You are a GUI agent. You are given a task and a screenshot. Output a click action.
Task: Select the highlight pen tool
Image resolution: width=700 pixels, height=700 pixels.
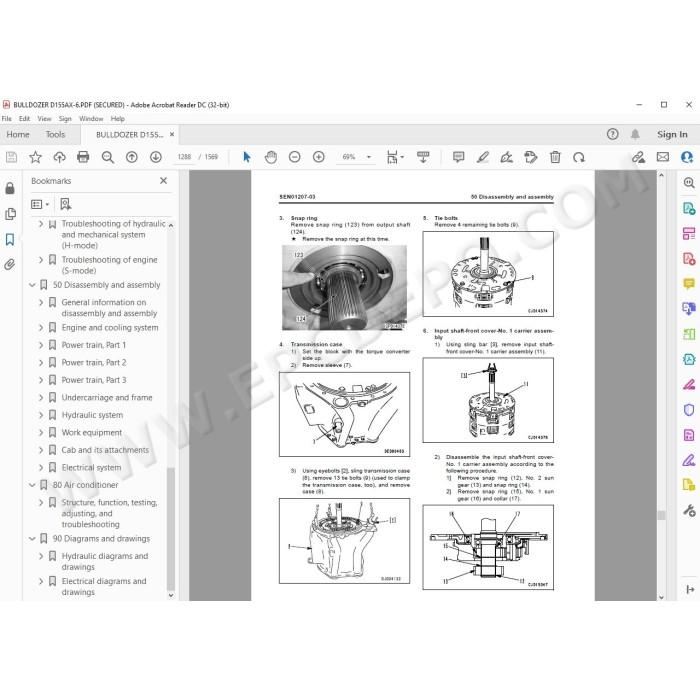pyautogui.click(x=483, y=157)
